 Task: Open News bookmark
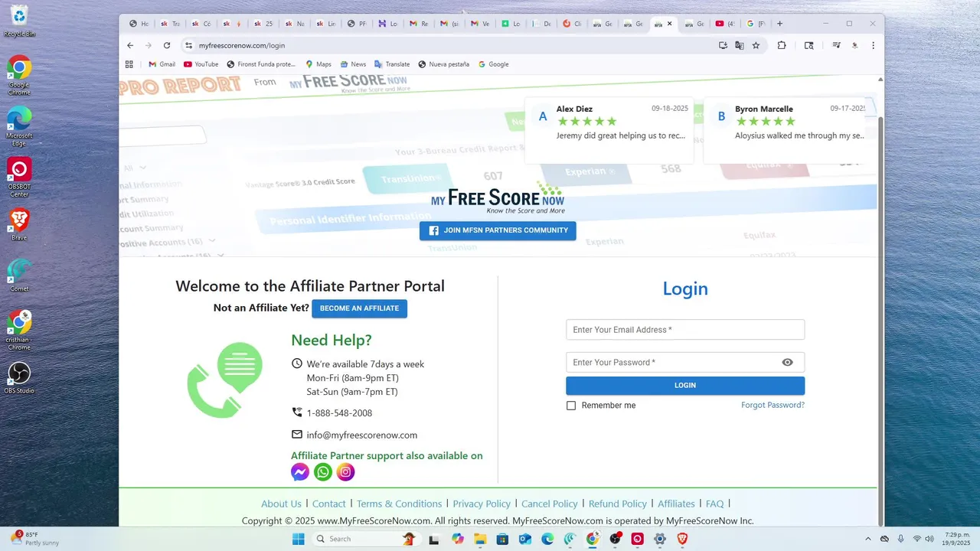(354, 64)
